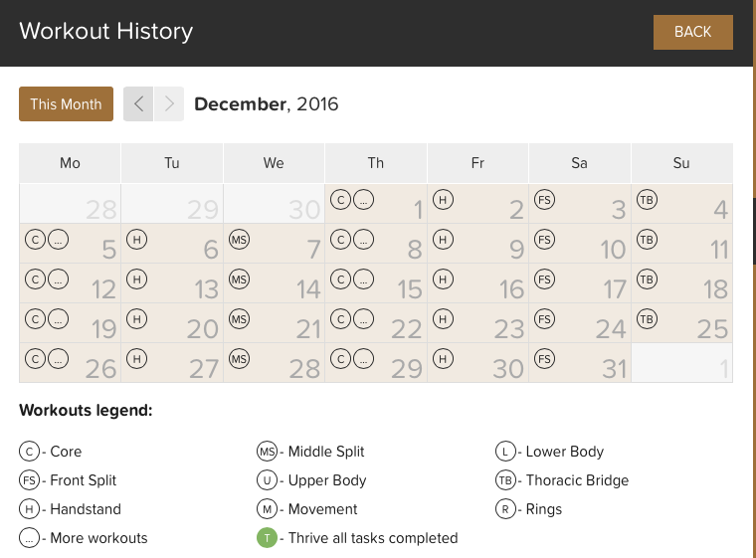Open Front Split icon on December 3
This screenshot has height=558, width=756.
tap(544, 200)
